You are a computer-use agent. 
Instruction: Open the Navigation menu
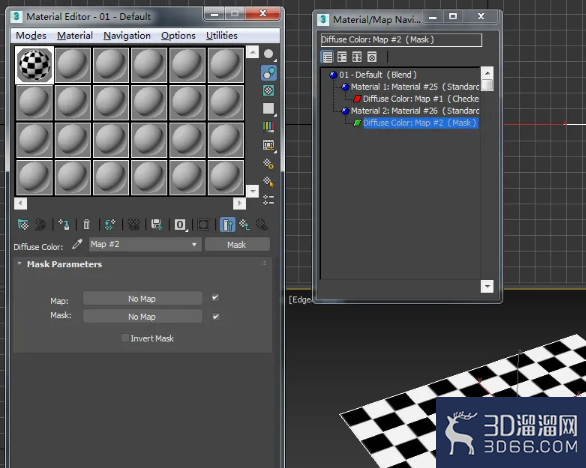pos(127,36)
